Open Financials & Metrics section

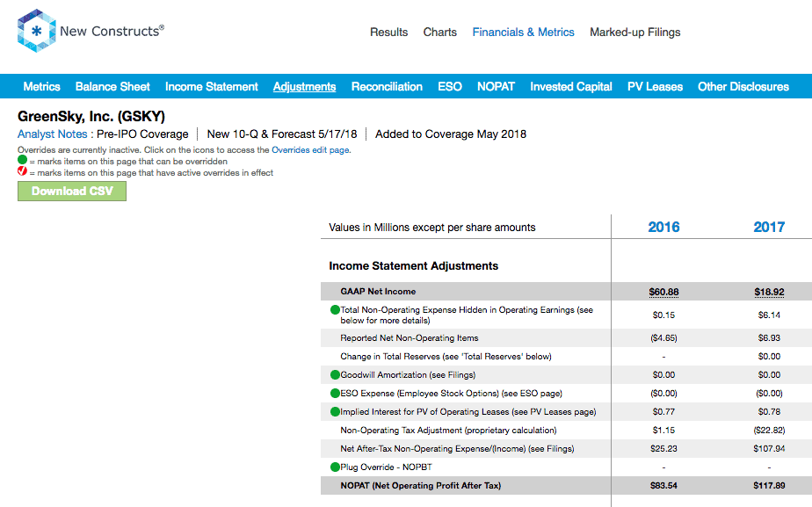click(523, 33)
